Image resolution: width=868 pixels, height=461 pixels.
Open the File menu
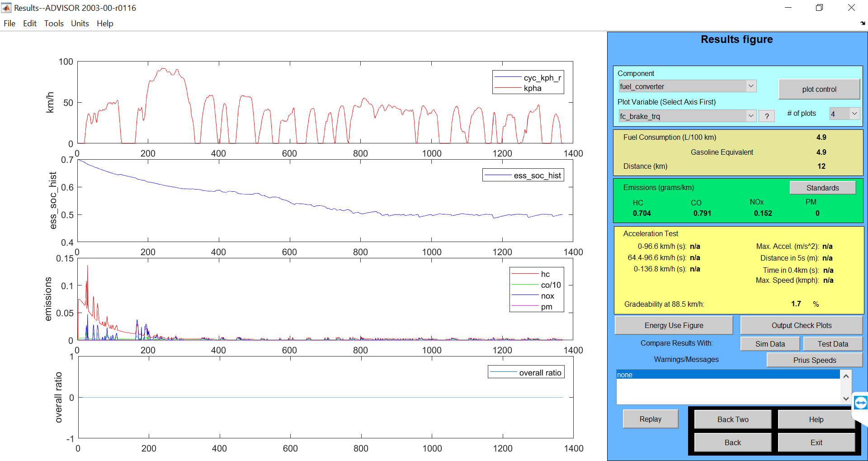click(9, 23)
